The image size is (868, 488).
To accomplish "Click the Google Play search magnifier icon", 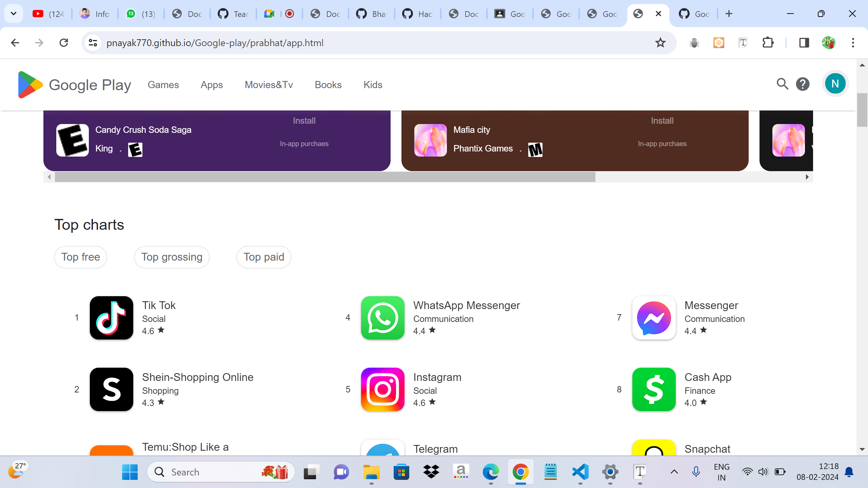I will 782,84.
